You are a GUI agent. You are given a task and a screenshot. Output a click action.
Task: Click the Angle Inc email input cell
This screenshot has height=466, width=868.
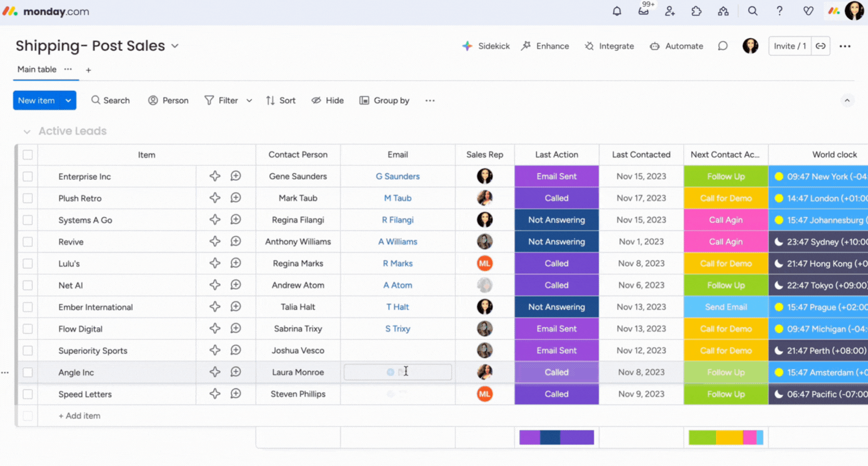[398, 372]
